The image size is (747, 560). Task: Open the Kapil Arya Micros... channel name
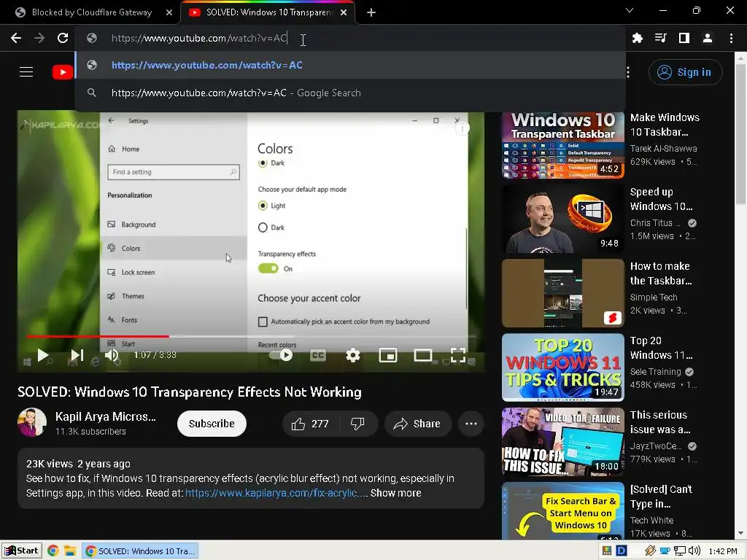[105, 416]
